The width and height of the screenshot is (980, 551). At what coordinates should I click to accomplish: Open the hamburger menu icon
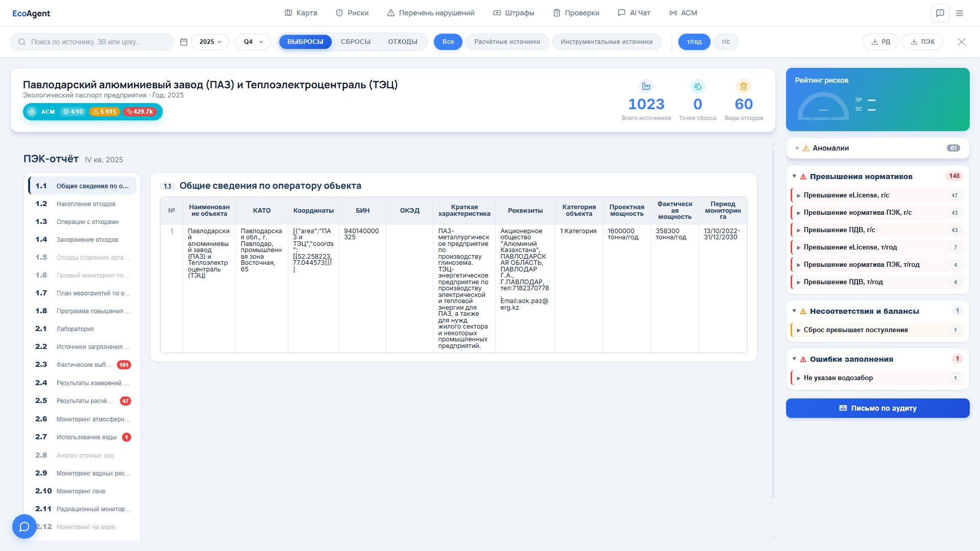960,13
